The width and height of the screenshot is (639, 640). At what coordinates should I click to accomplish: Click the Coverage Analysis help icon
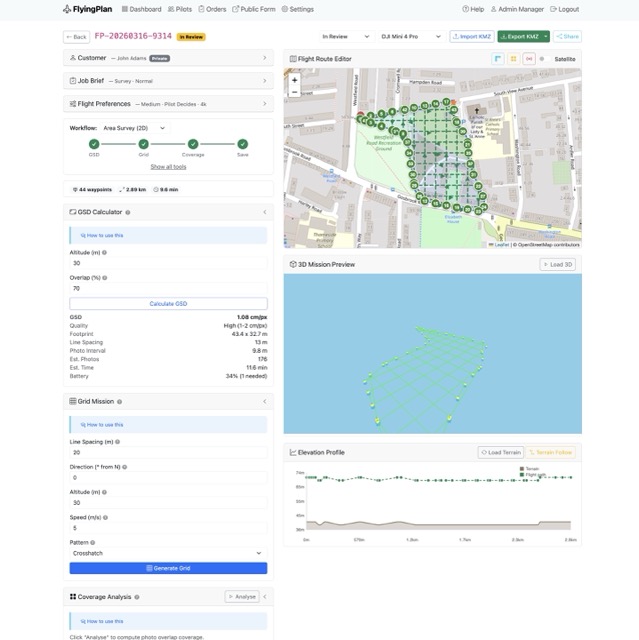(136, 597)
